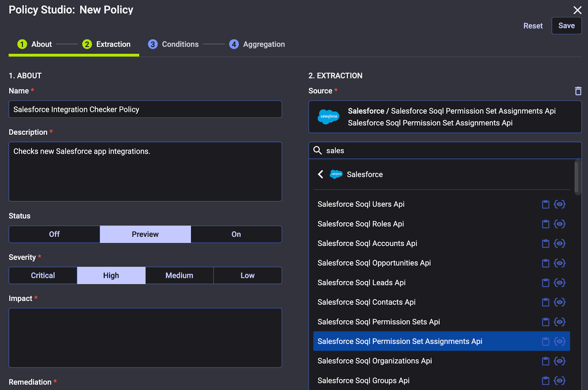Close the Policy Studio dialog

coord(577,10)
